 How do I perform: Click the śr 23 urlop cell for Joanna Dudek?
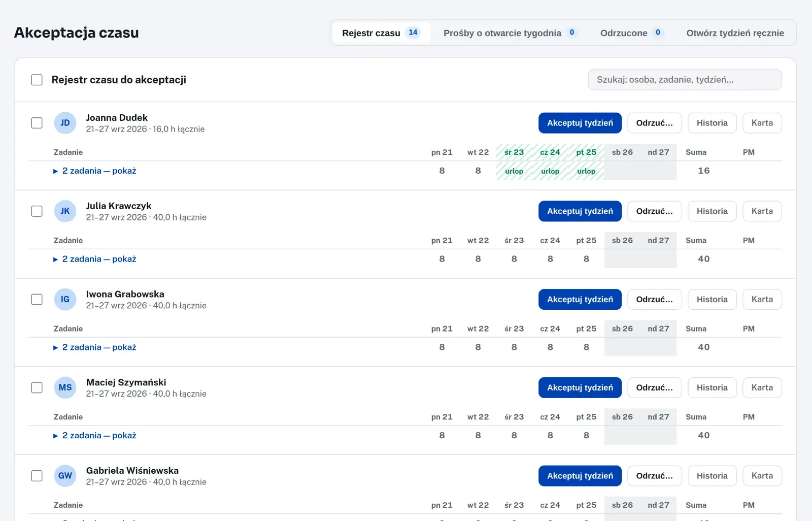[514, 171]
